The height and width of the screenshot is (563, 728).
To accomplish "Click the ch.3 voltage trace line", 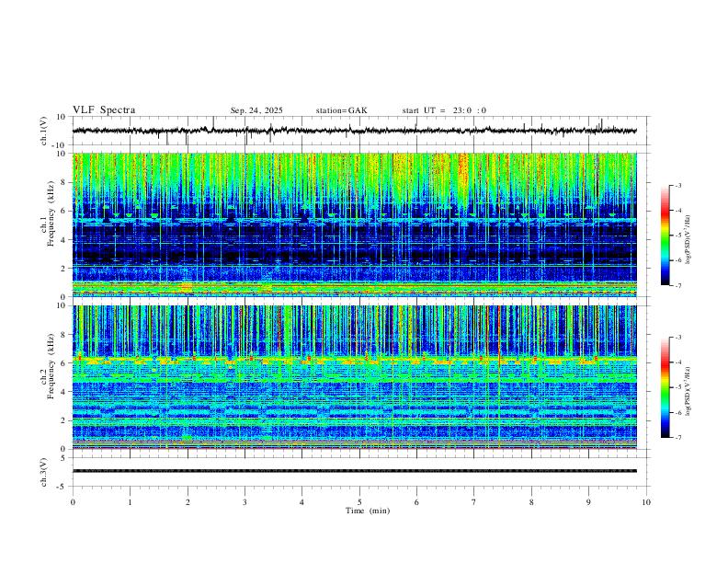I will pos(354,471).
